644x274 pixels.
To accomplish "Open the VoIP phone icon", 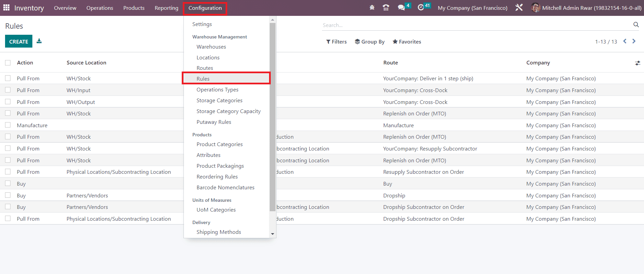I will click(x=386, y=7).
